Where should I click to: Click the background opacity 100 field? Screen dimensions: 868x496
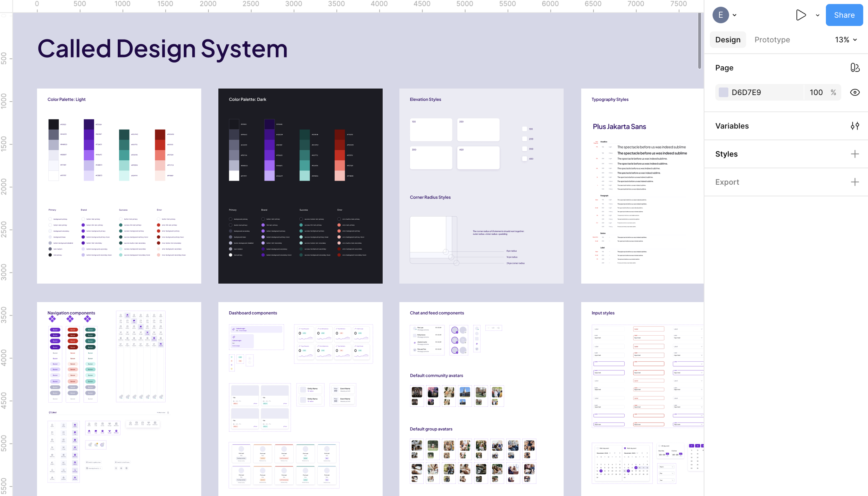coord(816,92)
